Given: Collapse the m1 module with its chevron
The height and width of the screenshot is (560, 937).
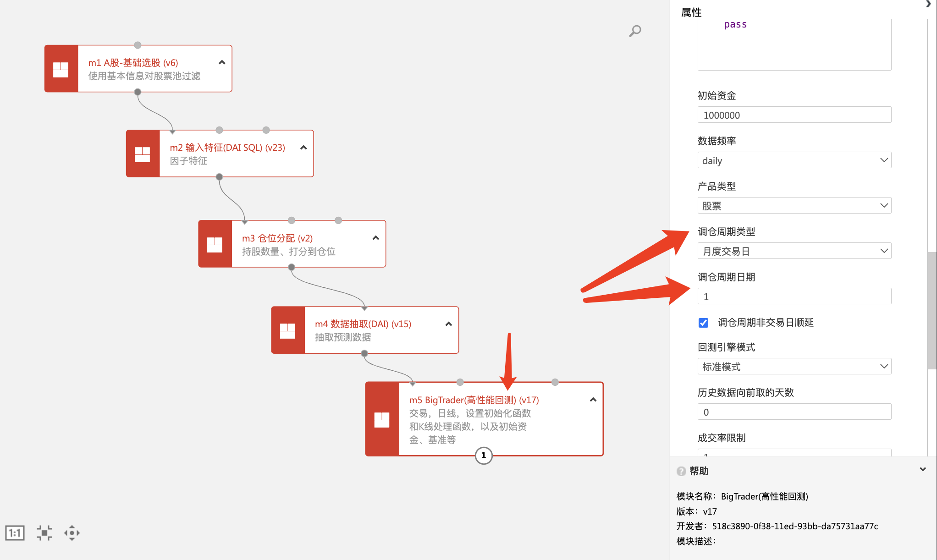Looking at the screenshot, I should 222,62.
